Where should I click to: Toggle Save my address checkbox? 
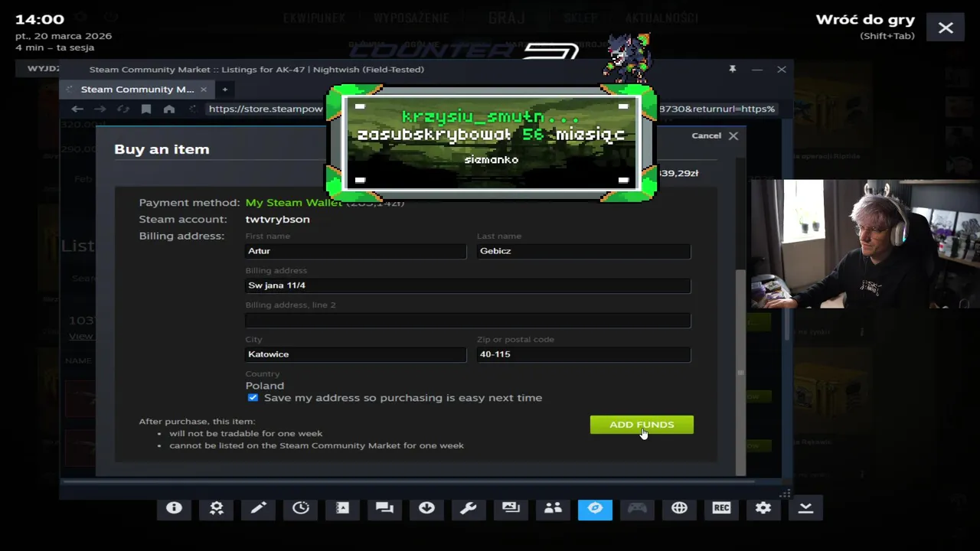(253, 398)
